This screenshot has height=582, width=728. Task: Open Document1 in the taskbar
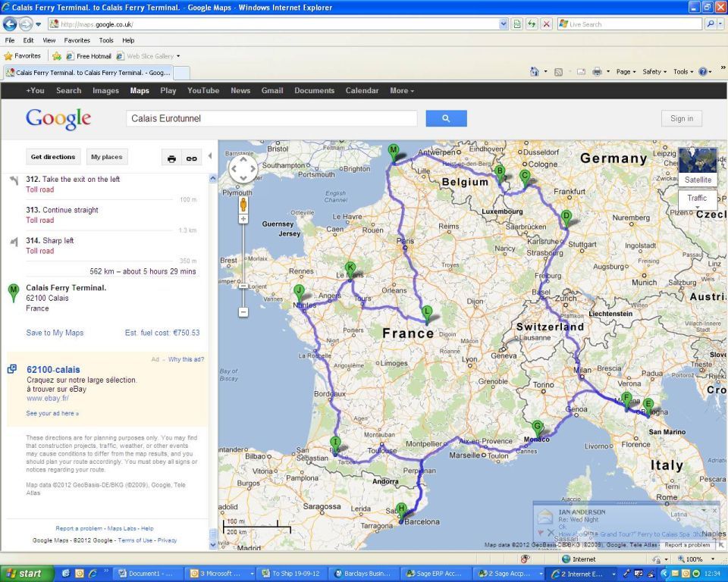pyautogui.click(x=148, y=574)
